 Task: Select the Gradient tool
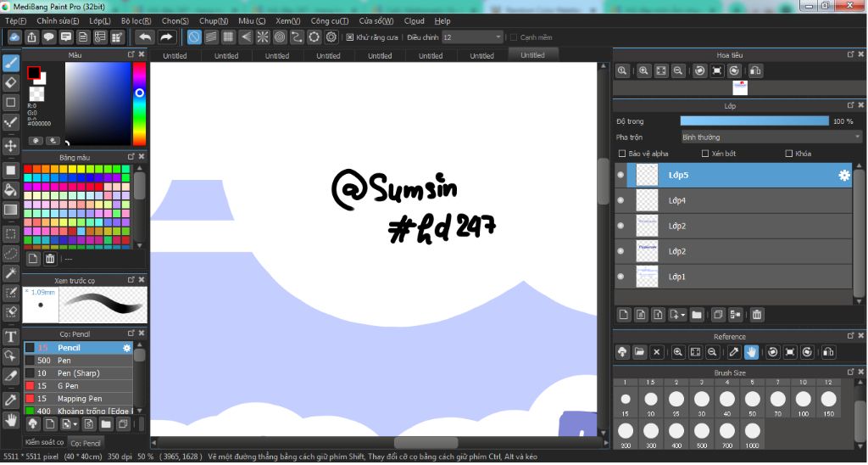coord(10,210)
